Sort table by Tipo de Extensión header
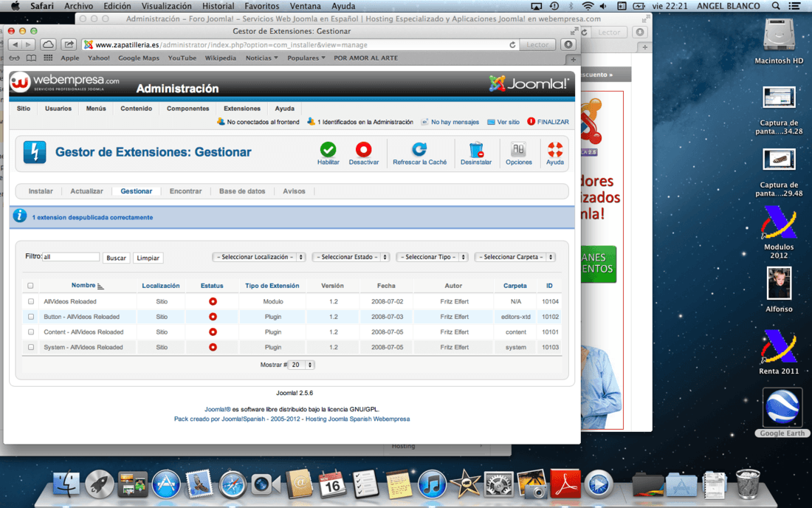This screenshot has width=812, height=508. pos(272,285)
